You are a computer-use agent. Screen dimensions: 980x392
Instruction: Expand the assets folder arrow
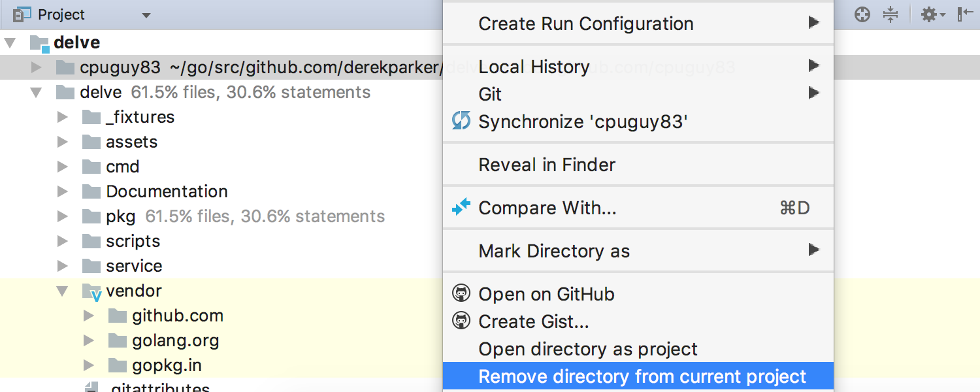[63, 142]
